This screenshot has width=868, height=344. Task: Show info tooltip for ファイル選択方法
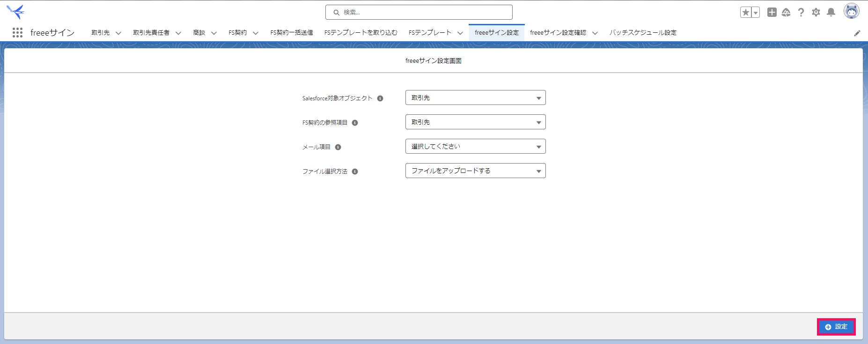[x=355, y=172]
